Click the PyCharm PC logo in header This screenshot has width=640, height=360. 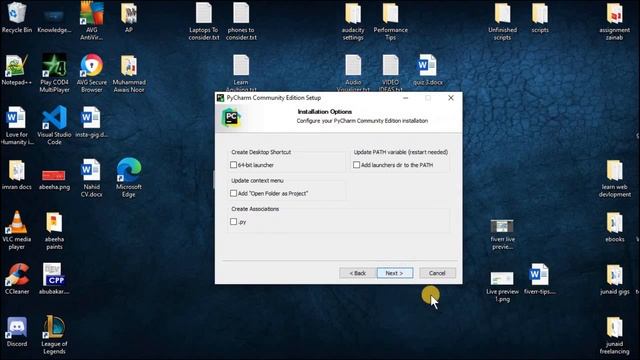click(x=231, y=118)
